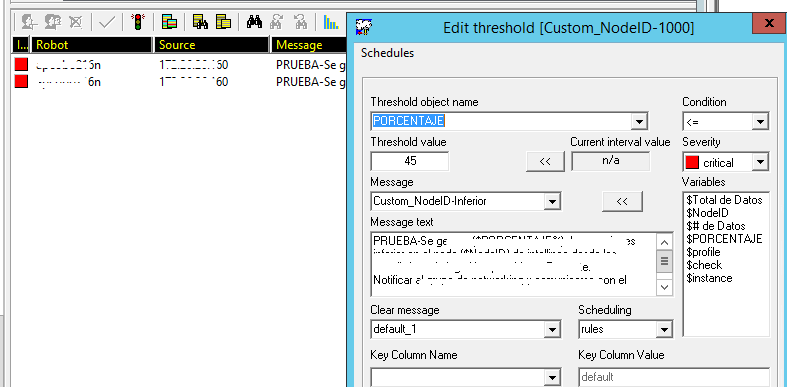Sort alarms by Robot column header
Viewport: 787px width, 387px height.
[92, 45]
